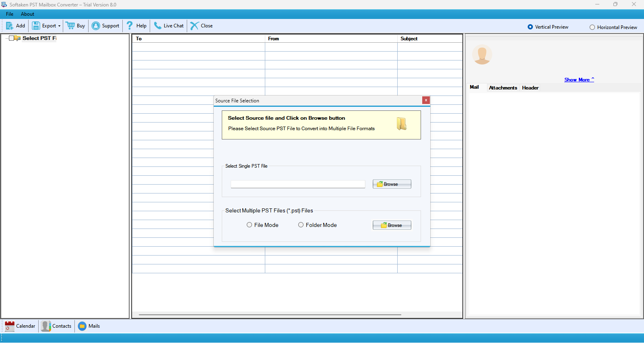Open the About menu
The image size is (644, 343).
coord(27,14)
